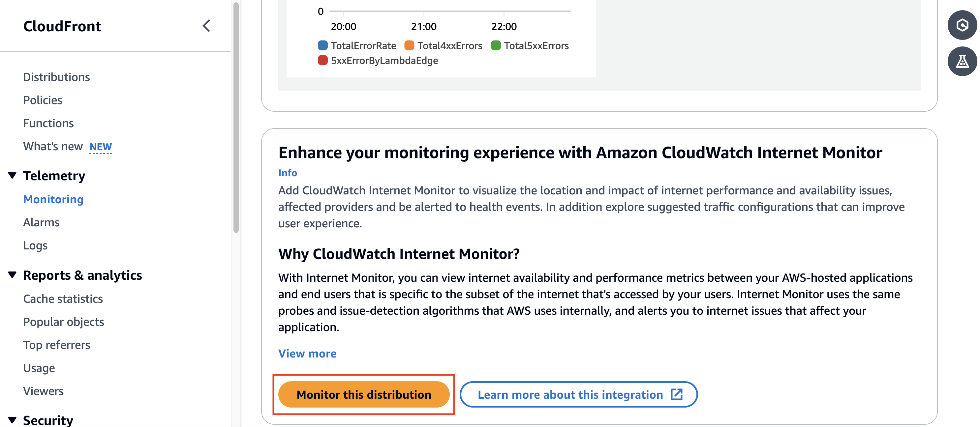This screenshot has height=427, width=980.
Task: Click the Info link under the heading
Action: pos(288,173)
